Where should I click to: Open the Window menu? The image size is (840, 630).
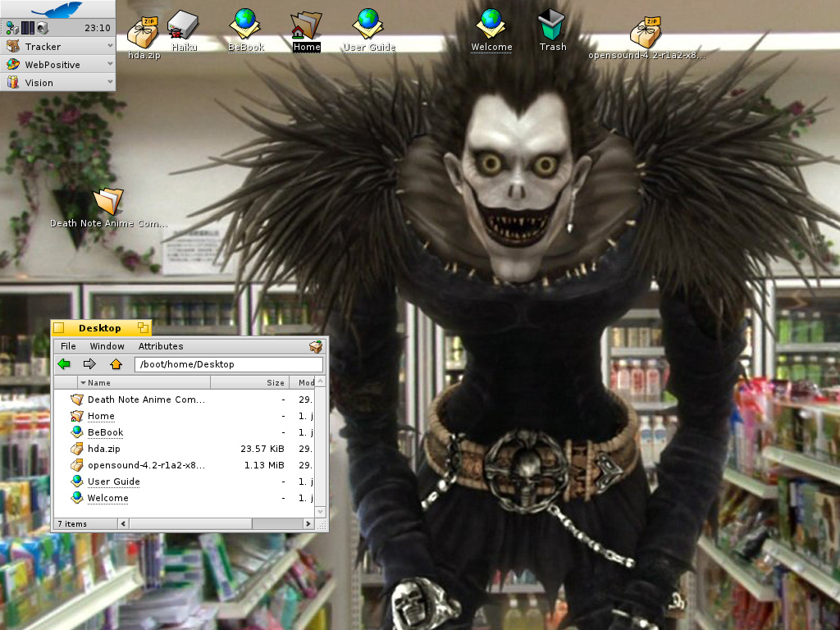point(107,346)
